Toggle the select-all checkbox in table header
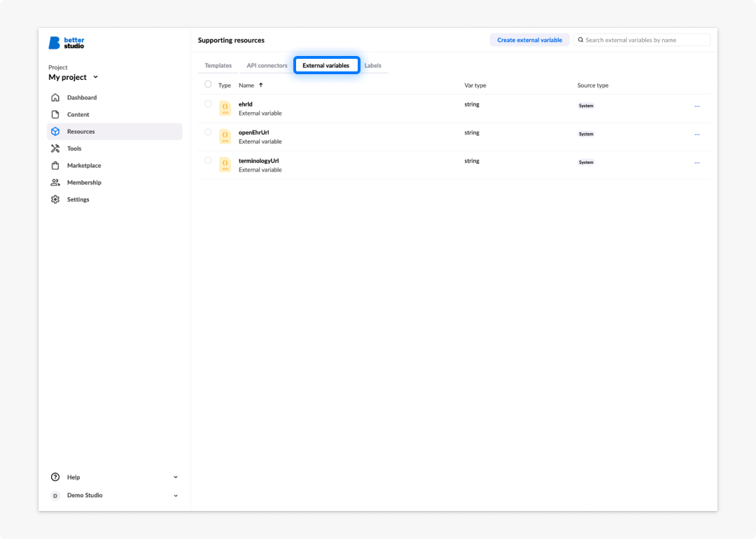The width and height of the screenshot is (756, 539). click(x=208, y=85)
